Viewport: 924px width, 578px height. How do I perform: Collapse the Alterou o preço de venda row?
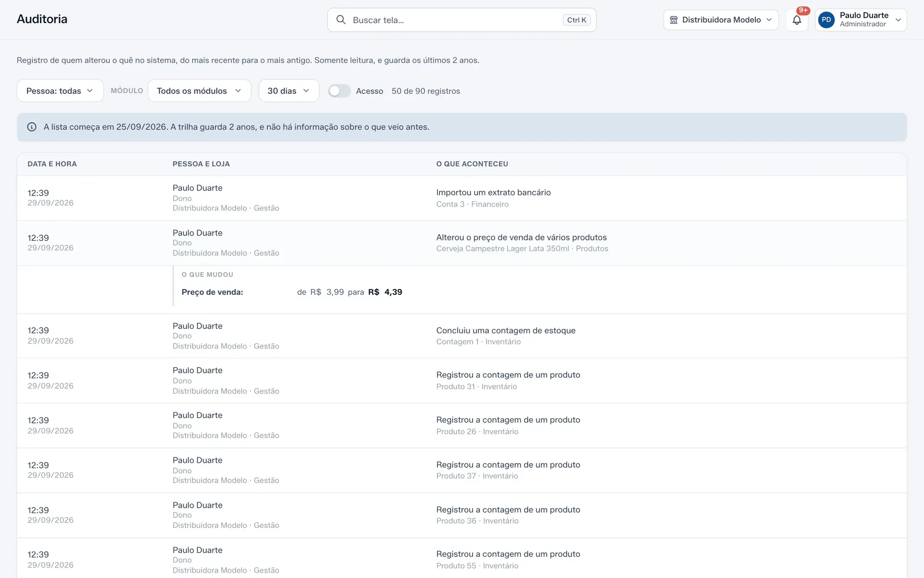point(462,243)
